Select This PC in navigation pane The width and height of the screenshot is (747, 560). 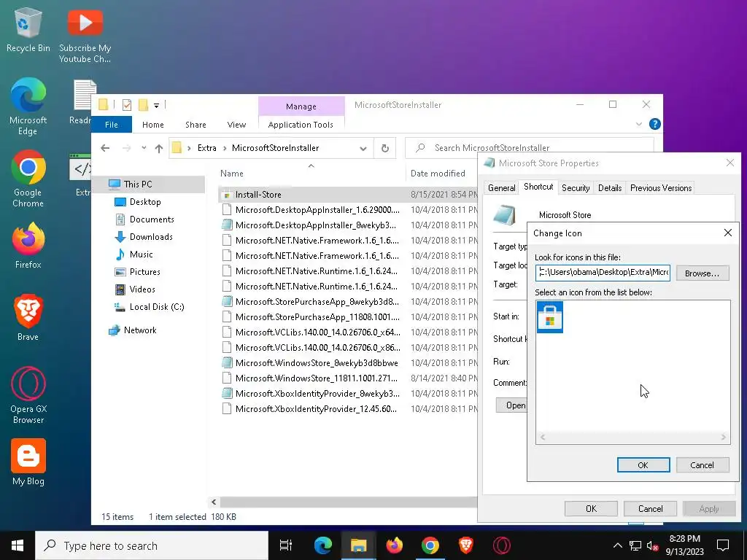point(138,184)
